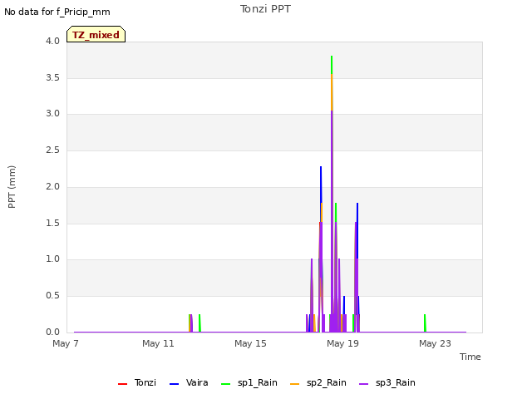This screenshot has width=532, height=399.
Task: Click the May 11 x-axis tick label
Action: [158, 343]
